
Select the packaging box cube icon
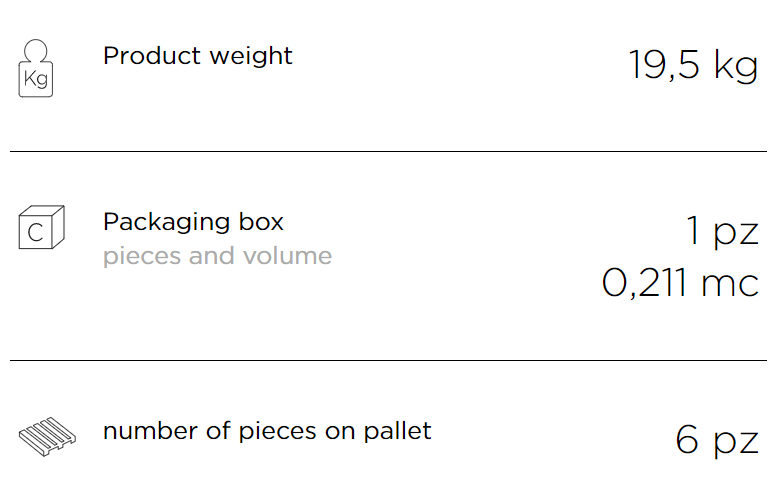point(41,227)
